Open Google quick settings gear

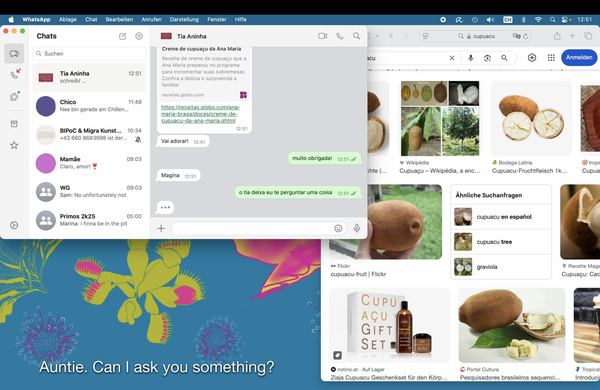click(x=532, y=58)
